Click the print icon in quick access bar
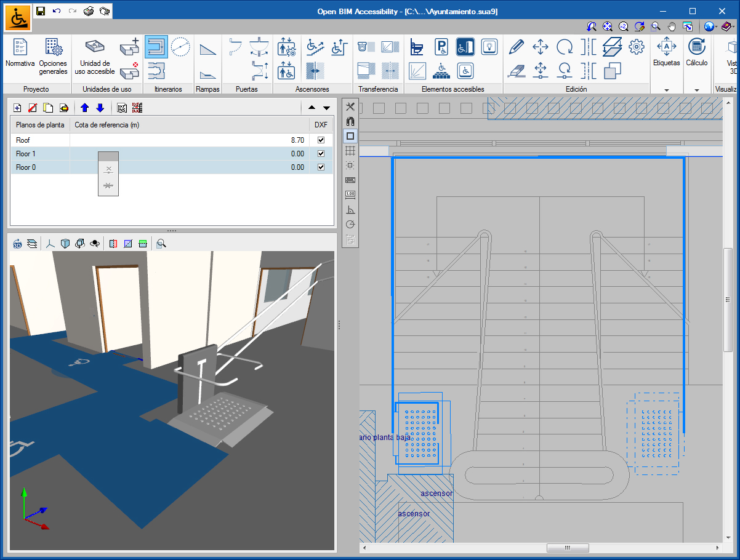 click(89, 11)
